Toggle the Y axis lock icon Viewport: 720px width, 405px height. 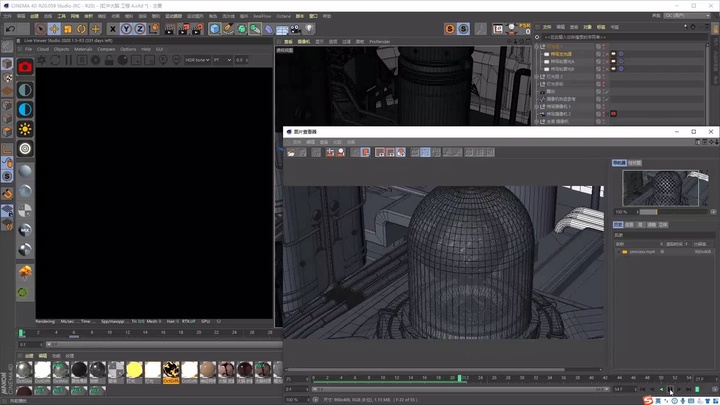(x=126, y=29)
